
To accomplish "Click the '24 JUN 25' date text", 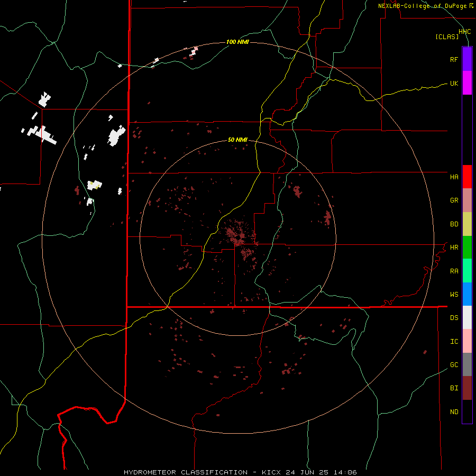I will pos(307,472).
